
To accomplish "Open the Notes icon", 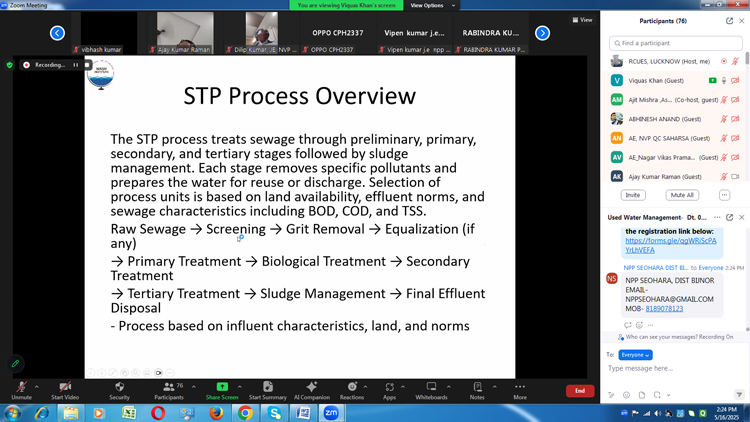I will tap(477, 387).
